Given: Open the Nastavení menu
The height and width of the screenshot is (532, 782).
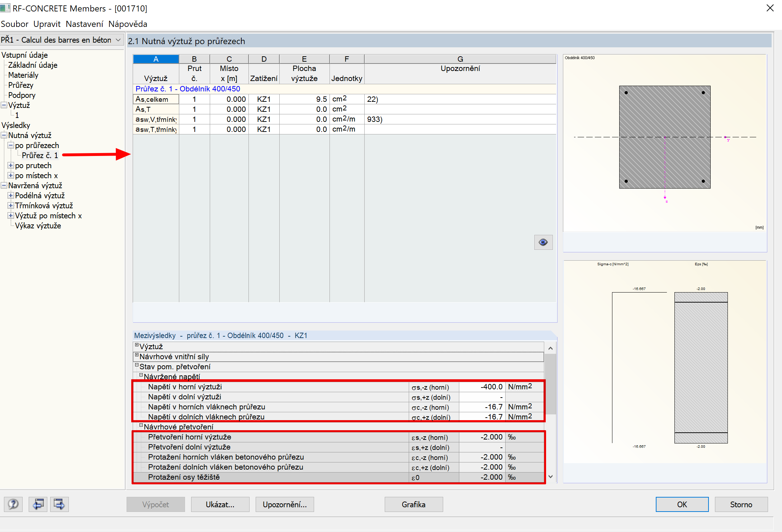Looking at the screenshot, I should [x=84, y=24].
